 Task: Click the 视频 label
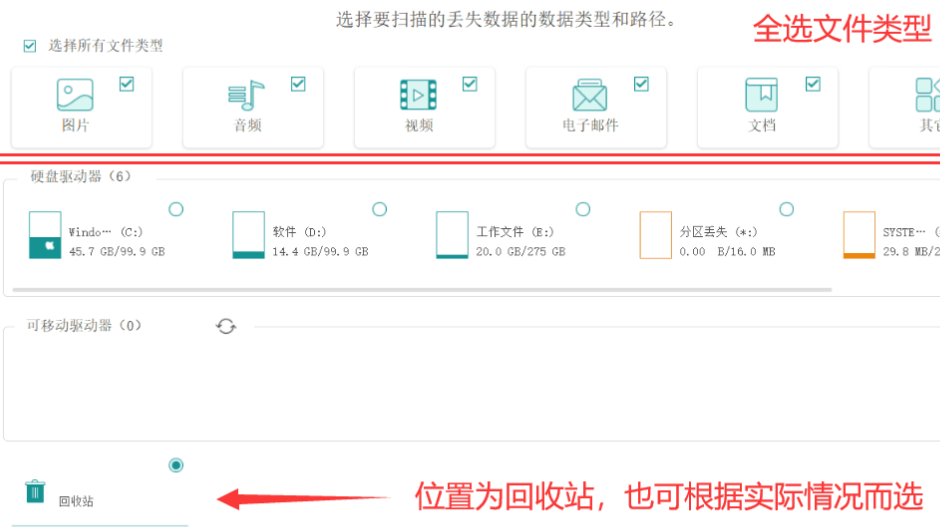[418, 125]
